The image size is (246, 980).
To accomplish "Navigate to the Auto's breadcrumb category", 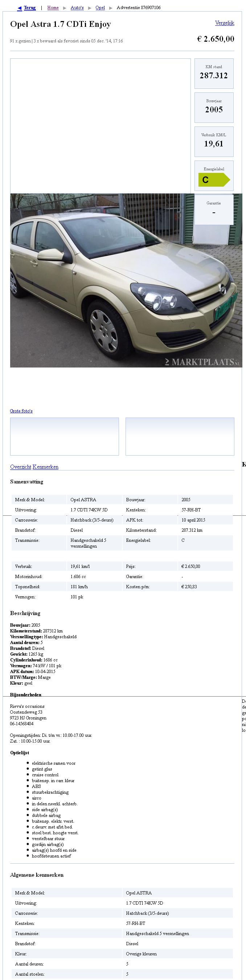I will (77, 8).
